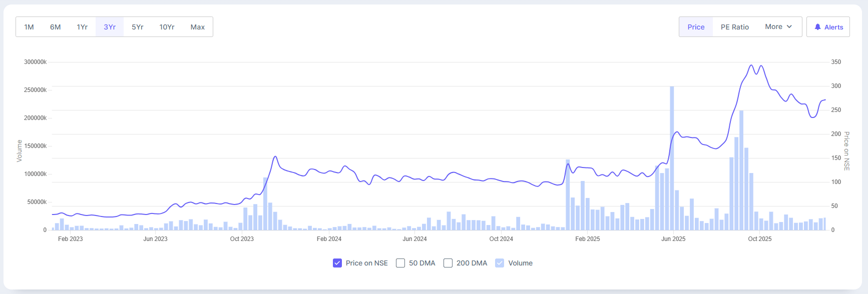The height and width of the screenshot is (294, 868).
Task: Select Max time range
Action: pos(197,27)
